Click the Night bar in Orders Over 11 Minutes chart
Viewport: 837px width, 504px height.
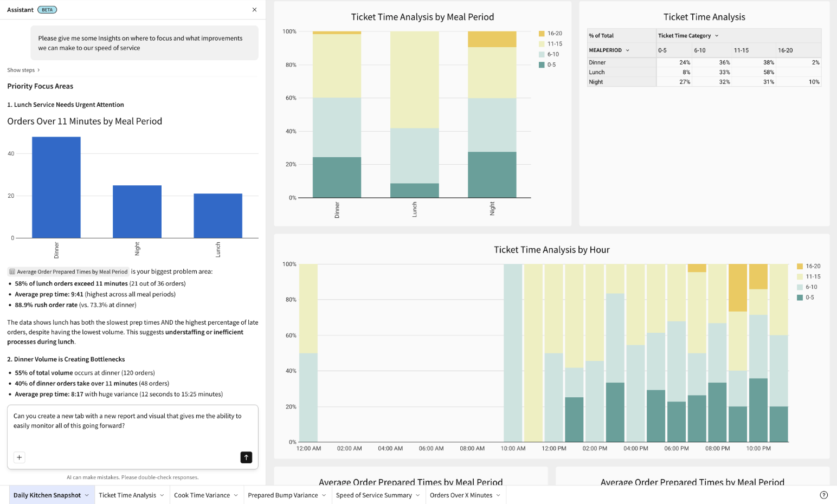[137, 212]
